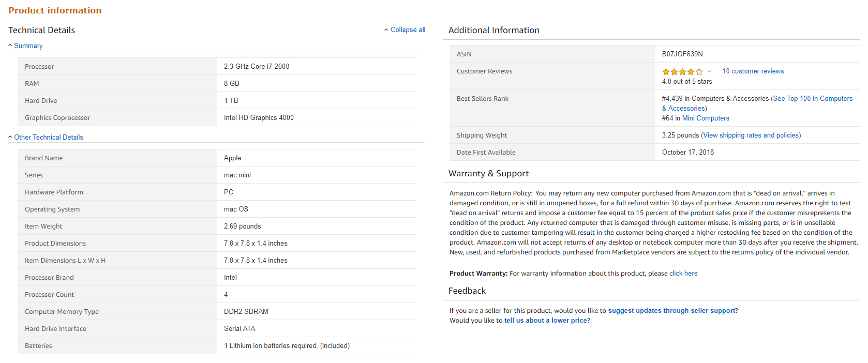Image resolution: width=868 pixels, height=363 pixels.
Task: Click the warranty "click here" link
Action: 683,274
